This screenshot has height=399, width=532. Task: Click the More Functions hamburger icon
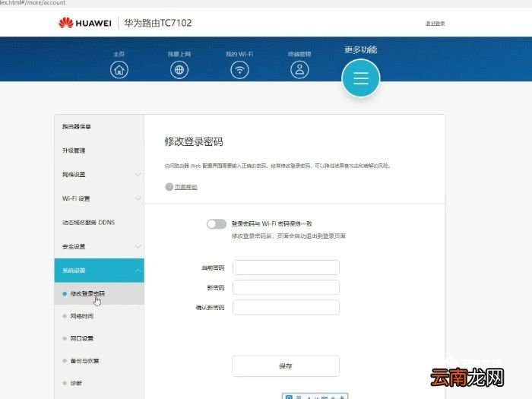tap(361, 78)
